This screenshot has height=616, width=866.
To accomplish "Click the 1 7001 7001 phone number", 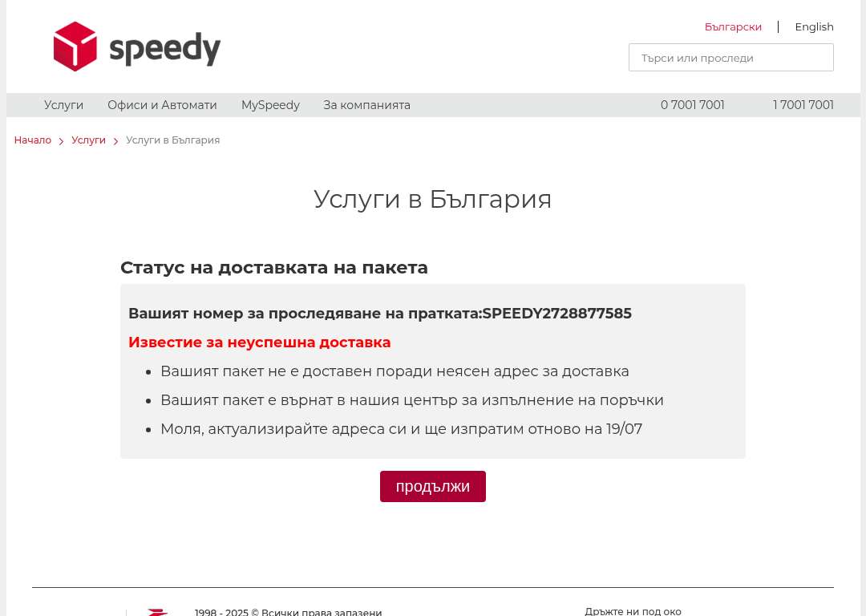I will pyautogui.click(x=803, y=105).
